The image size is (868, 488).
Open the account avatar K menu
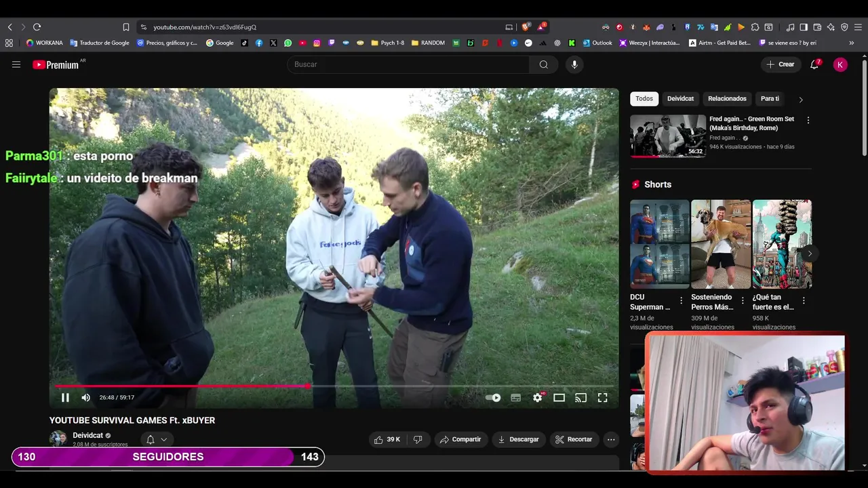coord(840,64)
